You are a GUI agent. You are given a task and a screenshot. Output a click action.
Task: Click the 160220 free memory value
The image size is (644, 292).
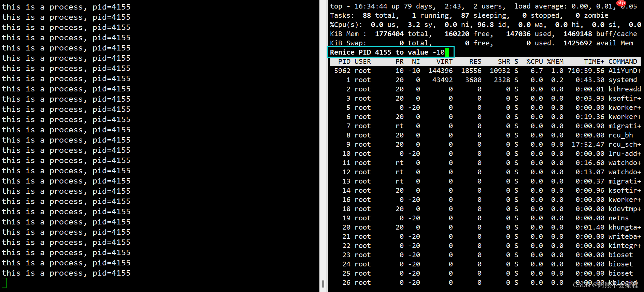[457, 34]
